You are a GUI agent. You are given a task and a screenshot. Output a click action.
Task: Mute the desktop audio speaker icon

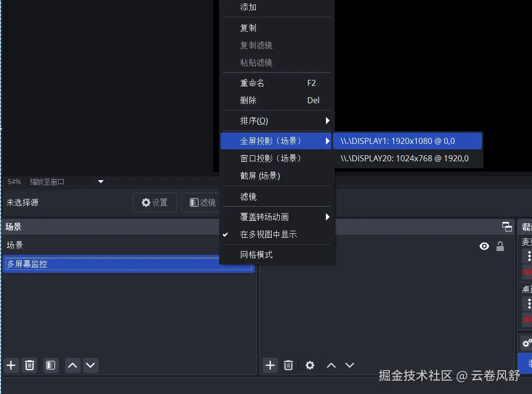[x=528, y=320]
